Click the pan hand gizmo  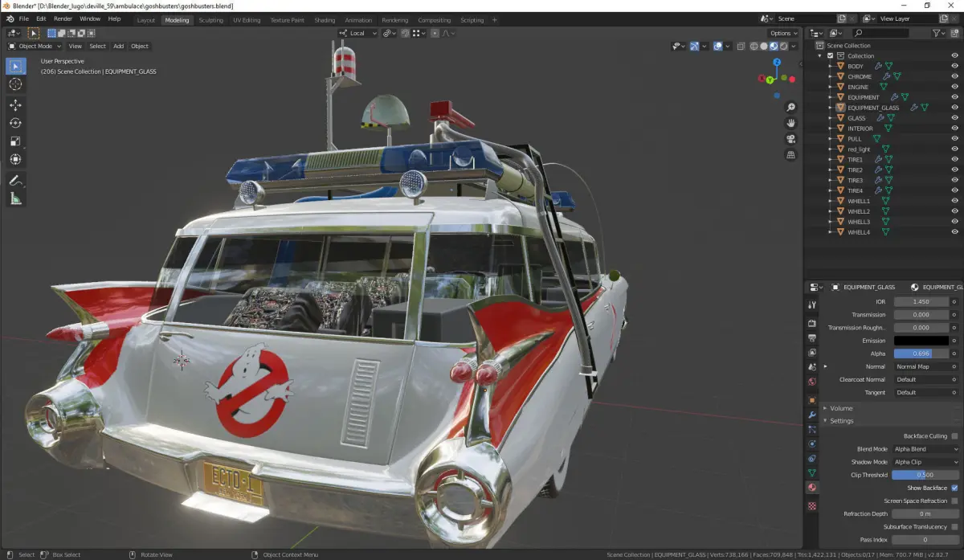click(791, 123)
